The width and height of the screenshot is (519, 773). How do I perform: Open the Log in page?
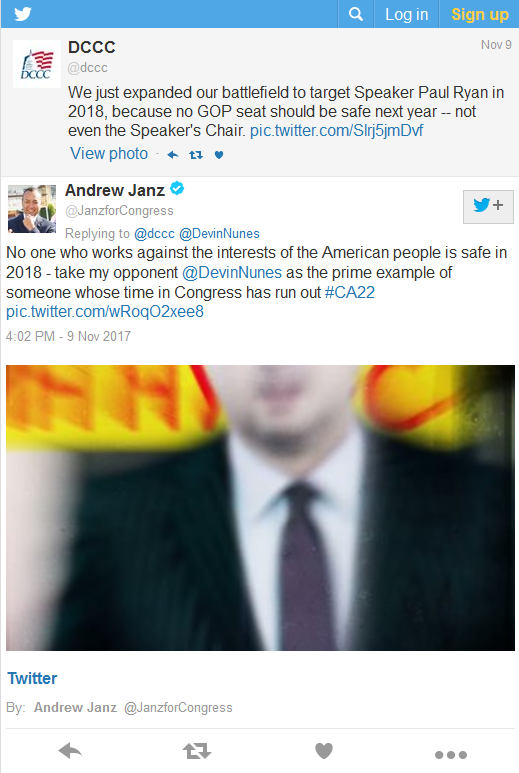pyautogui.click(x=407, y=14)
